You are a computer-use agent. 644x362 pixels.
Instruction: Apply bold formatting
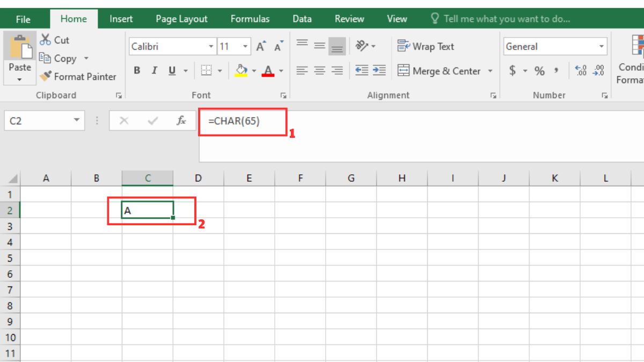137,70
